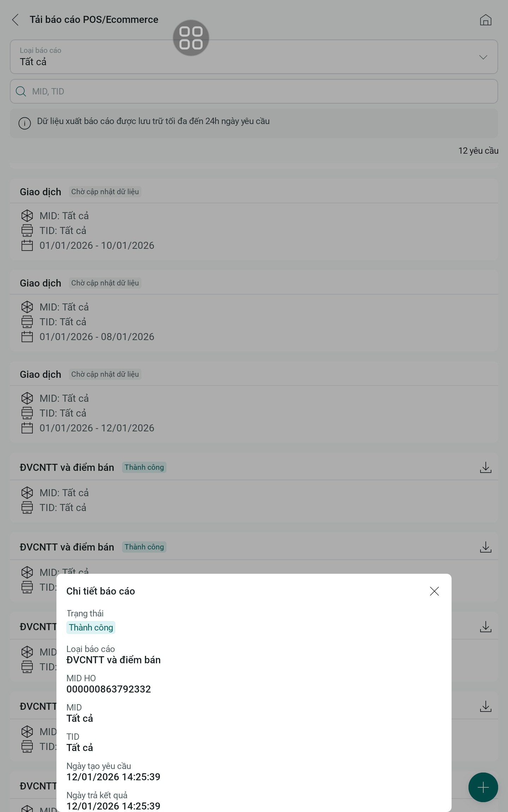Viewport: 508px width, 812px height.
Task: Focus the MID, TID search field
Action: click(261, 92)
